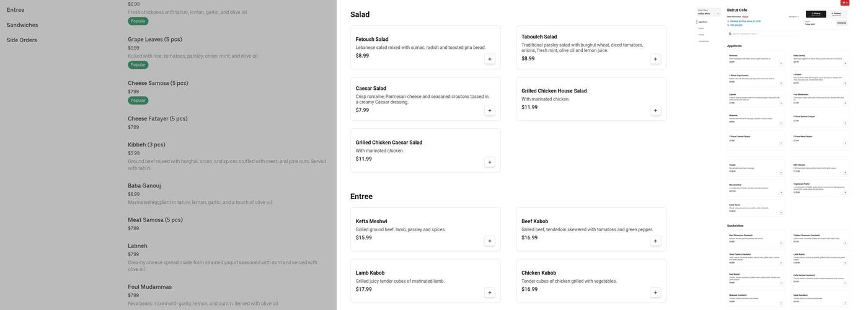Switch to Delivery option in thumbnail
The width and height of the screenshot is (868, 310).
pyautogui.click(x=837, y=14)
